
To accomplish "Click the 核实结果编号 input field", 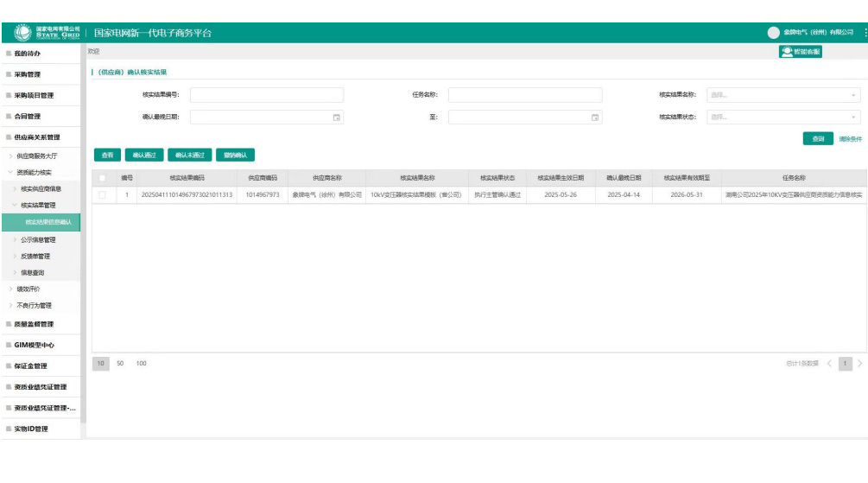I will pos(266,95).
